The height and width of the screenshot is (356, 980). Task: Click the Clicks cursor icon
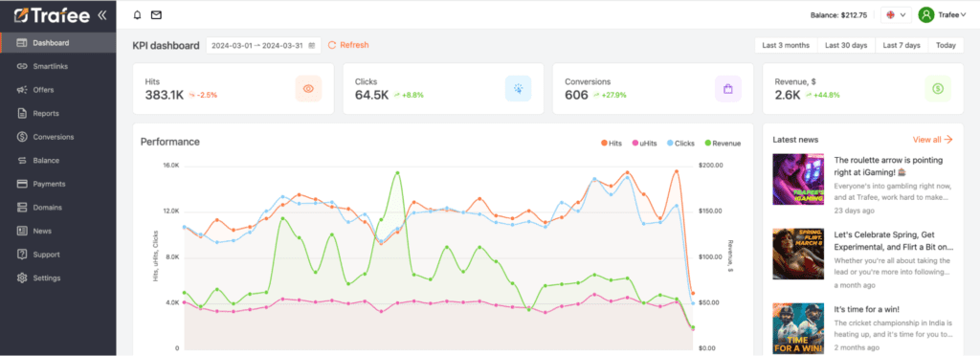click(x=518, y=89)
